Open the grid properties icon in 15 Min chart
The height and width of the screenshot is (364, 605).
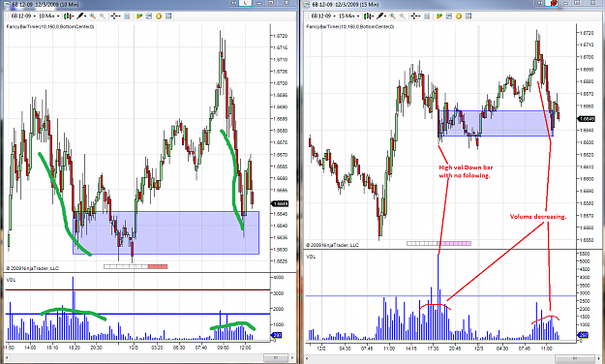pyautogui.click(x=469, y=16)
